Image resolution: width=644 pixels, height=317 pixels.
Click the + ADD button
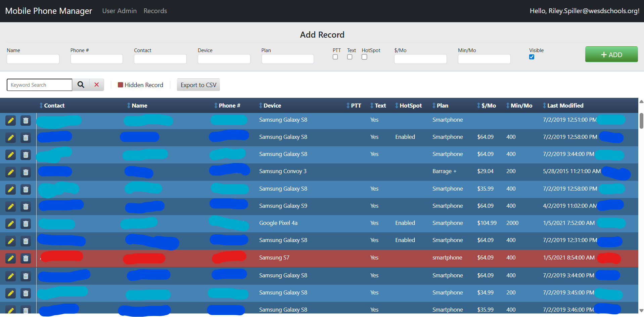[611, 54]
